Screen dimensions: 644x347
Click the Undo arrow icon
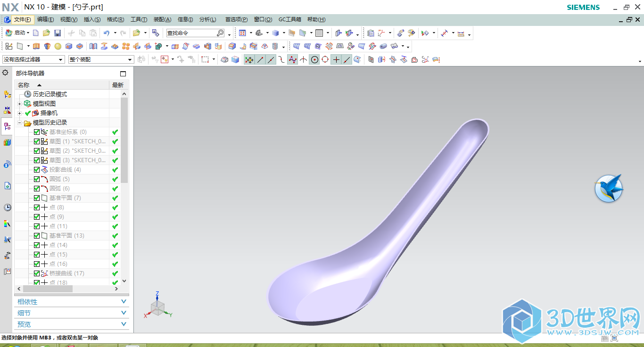(x=106, y=33)
